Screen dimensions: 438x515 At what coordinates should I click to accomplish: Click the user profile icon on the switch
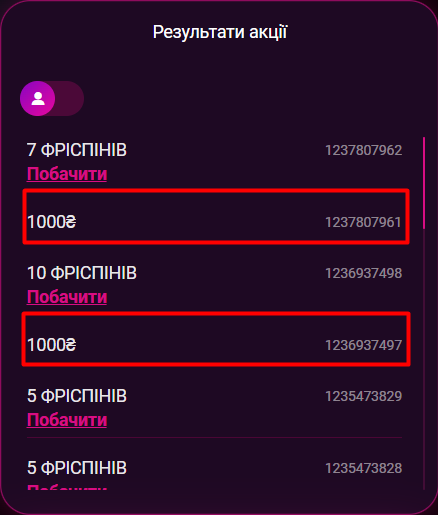pos(38,99)
